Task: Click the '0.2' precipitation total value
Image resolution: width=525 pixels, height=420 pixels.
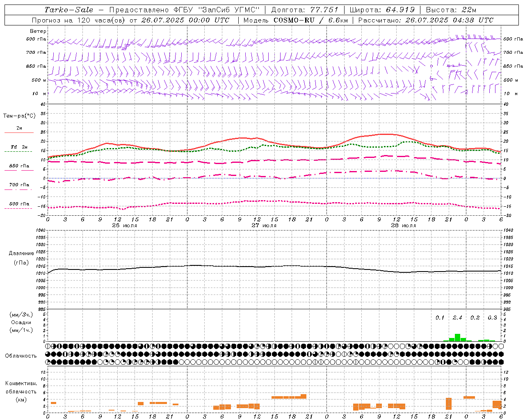Action: (x=475, y=318)
